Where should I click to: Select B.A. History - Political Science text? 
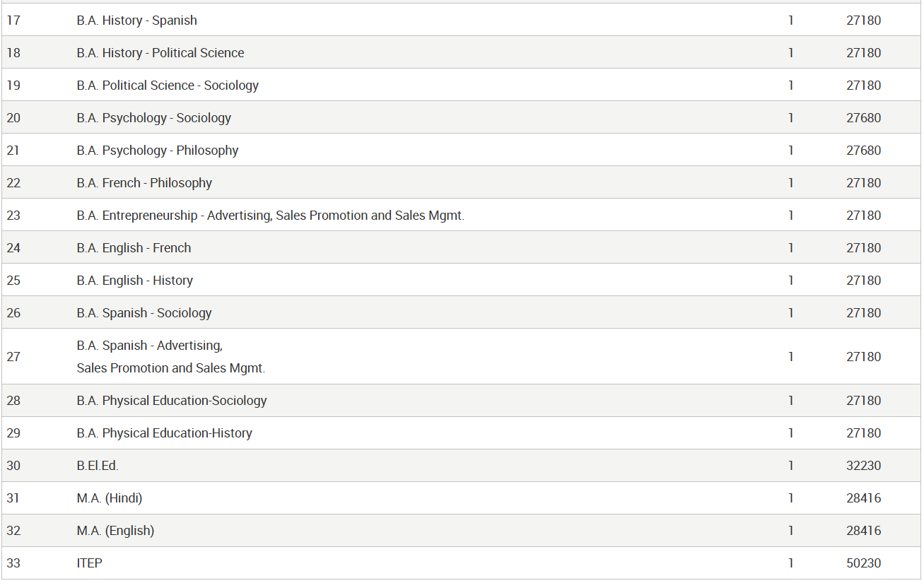(160, 53)
